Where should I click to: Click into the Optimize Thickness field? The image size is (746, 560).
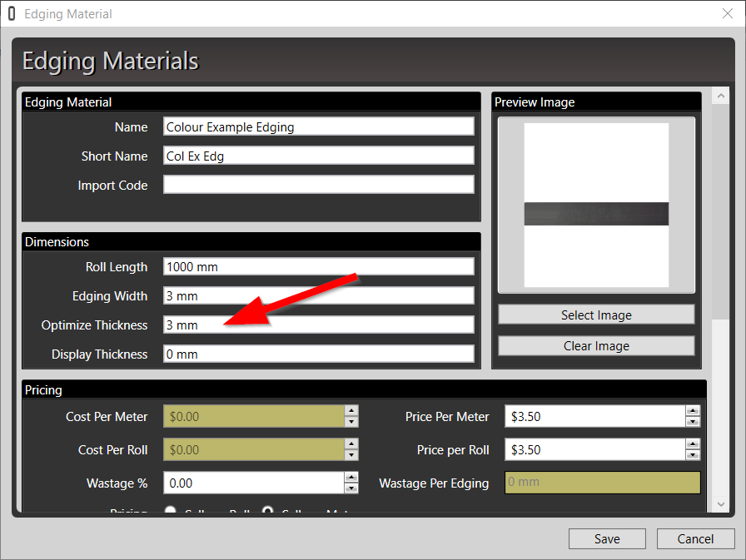pyautogui.click(x=318, y=325)
